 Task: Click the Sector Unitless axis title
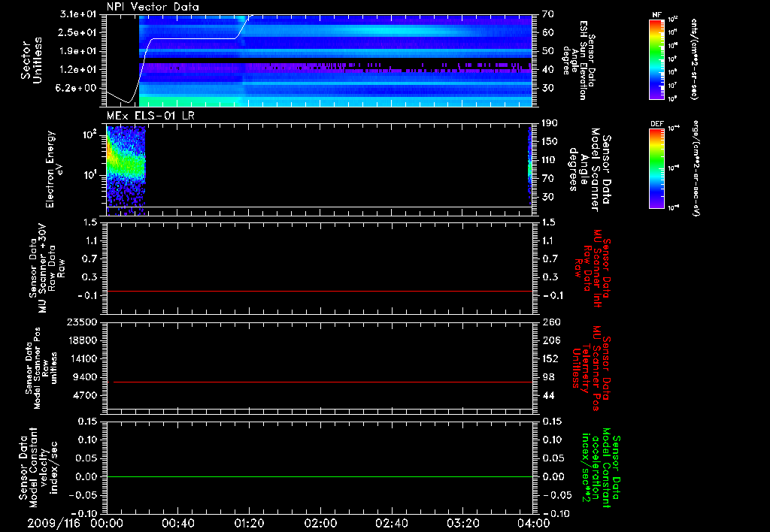[32, 60]
